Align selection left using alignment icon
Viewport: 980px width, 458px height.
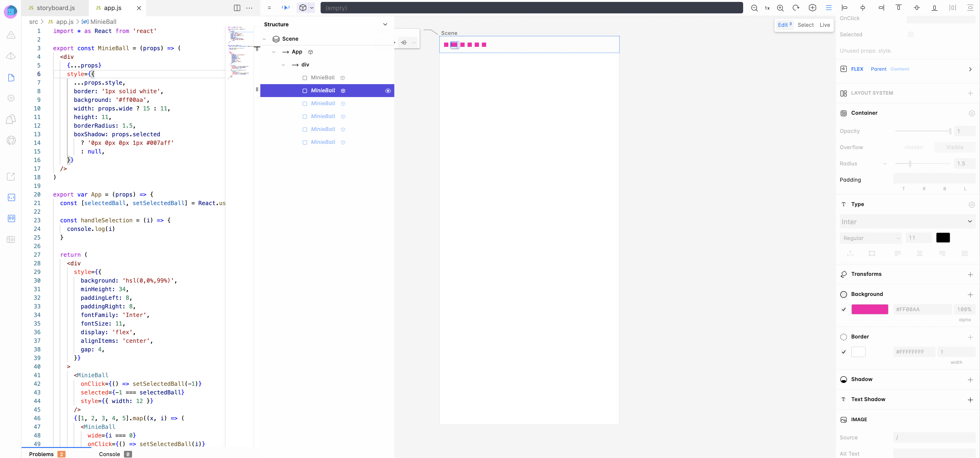[844, 8]
